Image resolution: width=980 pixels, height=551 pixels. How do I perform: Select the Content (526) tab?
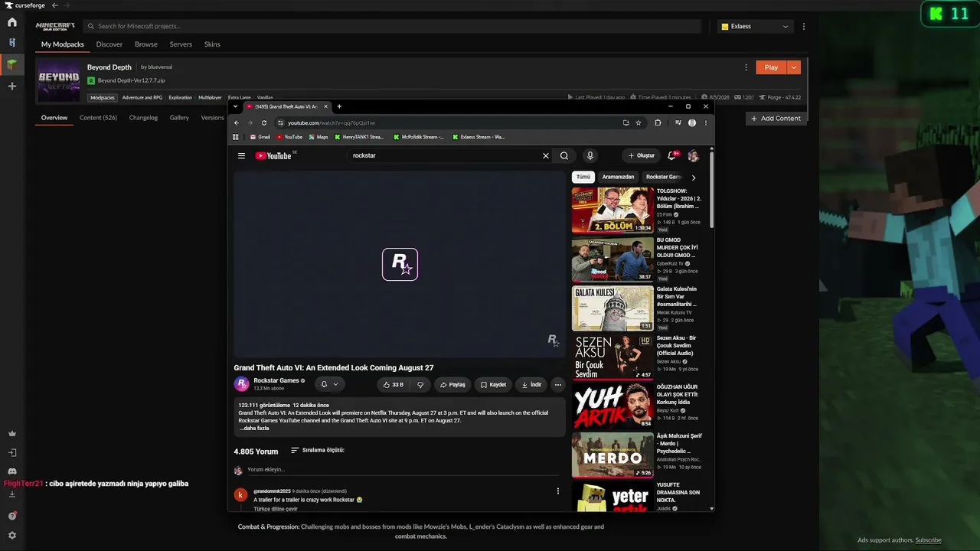(x=98, y=118)
